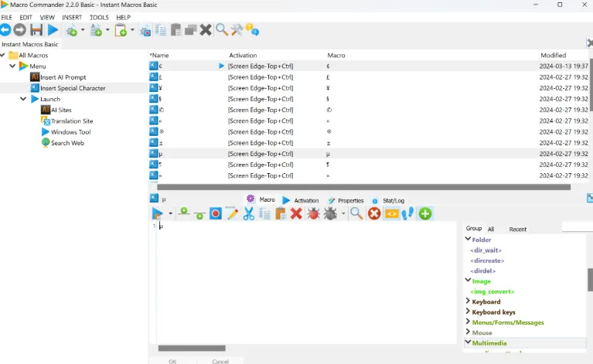Open settings via wrench and hammer icon
Image resolution: width=593 pixels, height=364 pixels.
pos(237,30)
